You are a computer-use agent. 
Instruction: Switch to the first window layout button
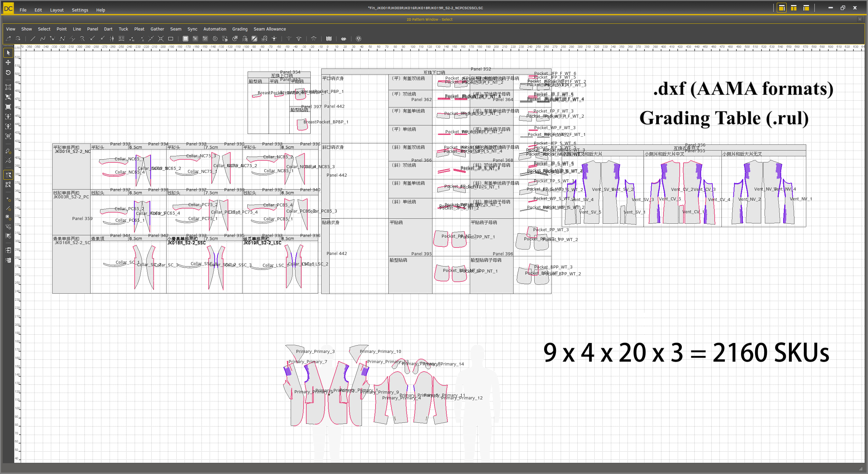point(782,8)
